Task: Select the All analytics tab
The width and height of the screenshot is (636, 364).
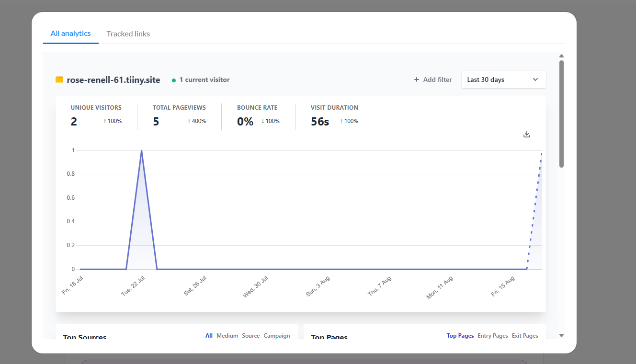Action: 70,34
